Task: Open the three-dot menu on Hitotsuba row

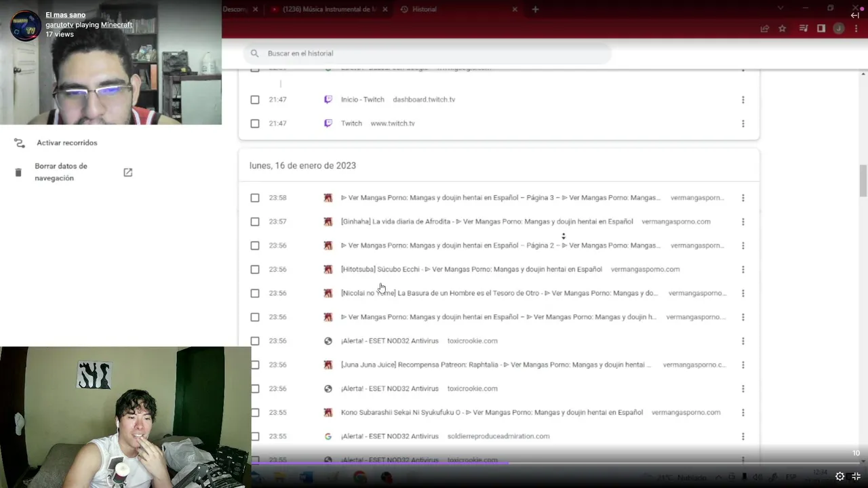Action: [x=743, y=269]
